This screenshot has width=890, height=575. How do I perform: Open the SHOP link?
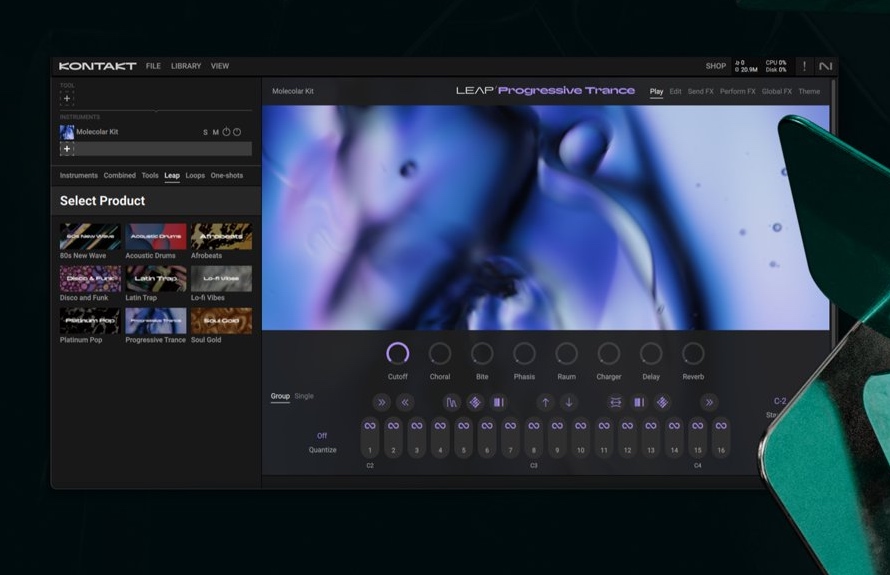(x=716, y=66)
